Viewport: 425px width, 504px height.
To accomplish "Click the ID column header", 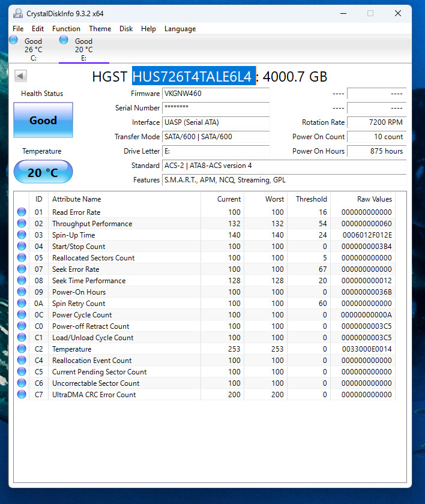I will pos(38,199).
